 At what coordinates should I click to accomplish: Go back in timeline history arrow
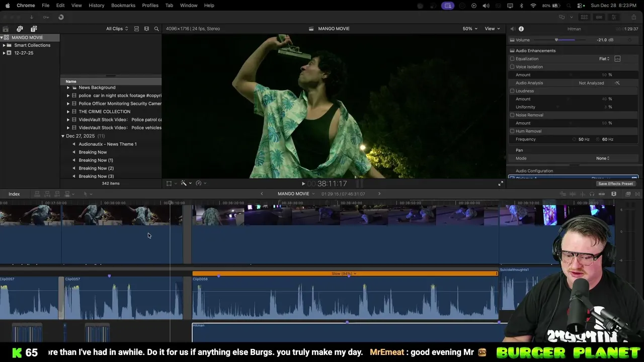[x=262, y=194]
